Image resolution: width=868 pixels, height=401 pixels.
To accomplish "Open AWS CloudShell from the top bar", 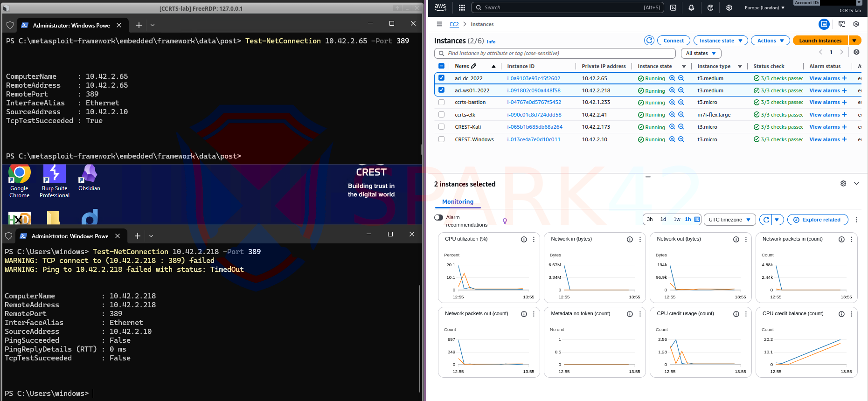I will 673,7.
